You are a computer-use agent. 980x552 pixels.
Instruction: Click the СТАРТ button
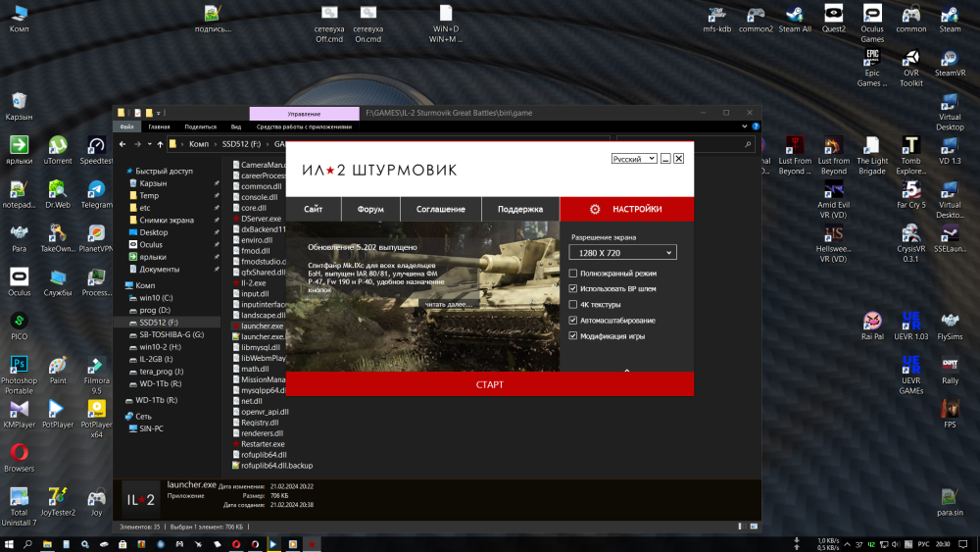[x=489, y=383]
